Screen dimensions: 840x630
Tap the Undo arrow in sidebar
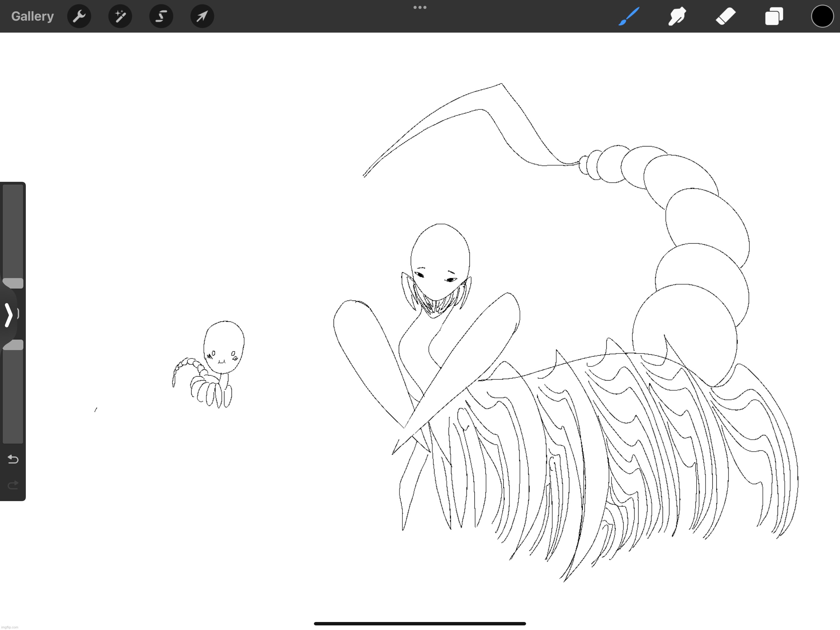coord(13,459)
